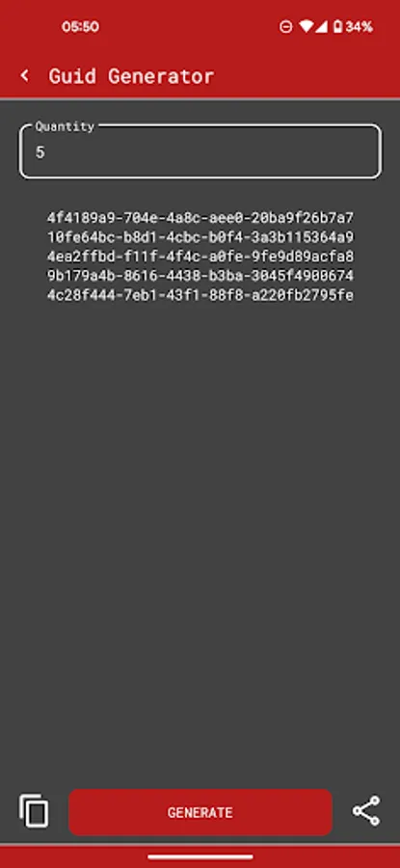Tap the cellular signal status icon

click(321, 27)
